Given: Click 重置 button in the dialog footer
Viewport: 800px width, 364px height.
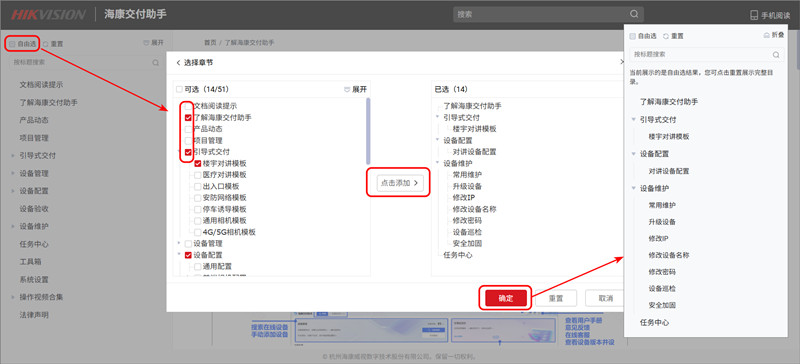Looking at the screenshot, I should tap(556, 299).
